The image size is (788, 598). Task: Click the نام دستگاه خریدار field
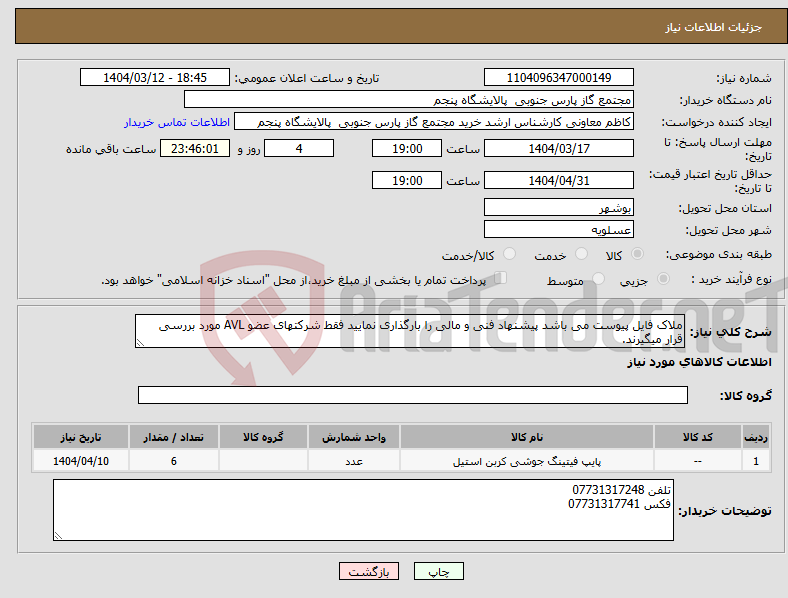pyautogui.click(x=409, y=99)
